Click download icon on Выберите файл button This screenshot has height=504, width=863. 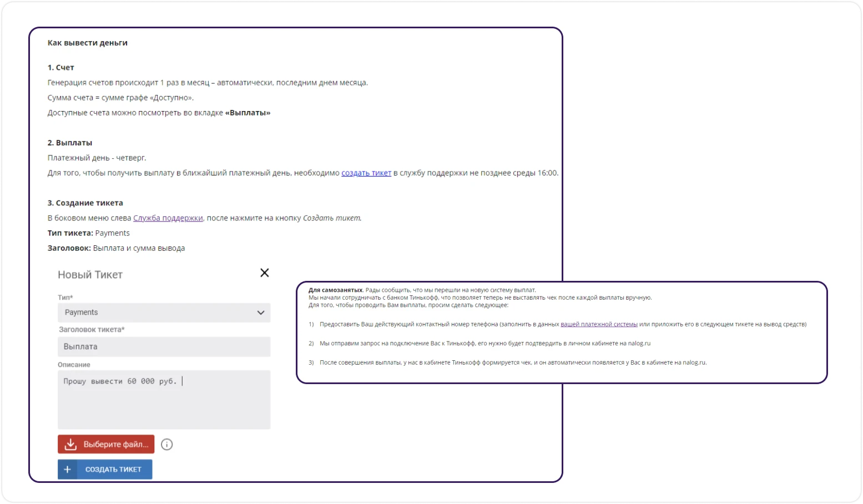point(70,444)
